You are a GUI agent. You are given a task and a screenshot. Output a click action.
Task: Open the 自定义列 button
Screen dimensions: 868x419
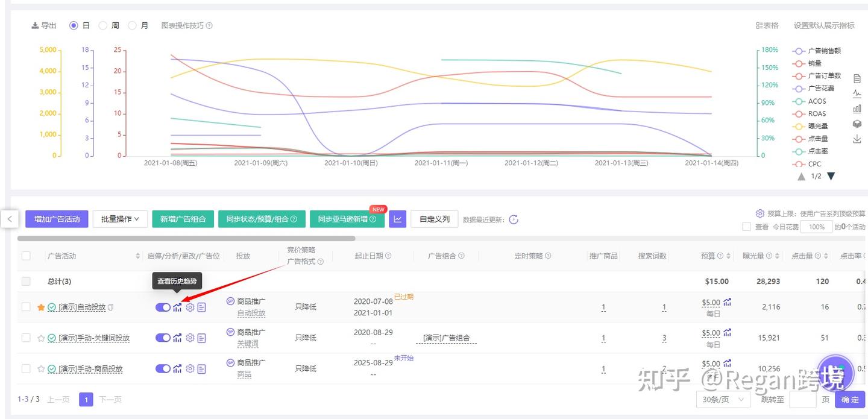click(435, 219)
